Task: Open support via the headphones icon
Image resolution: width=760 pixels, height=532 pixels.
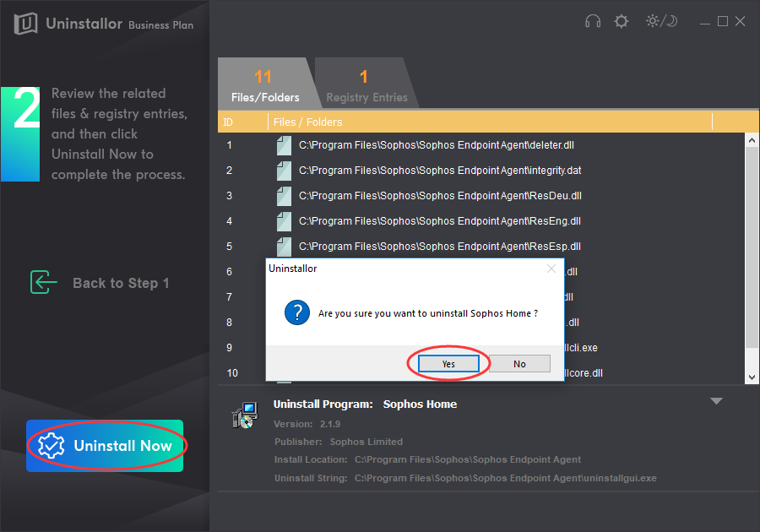Action: [x=592, y=21]
